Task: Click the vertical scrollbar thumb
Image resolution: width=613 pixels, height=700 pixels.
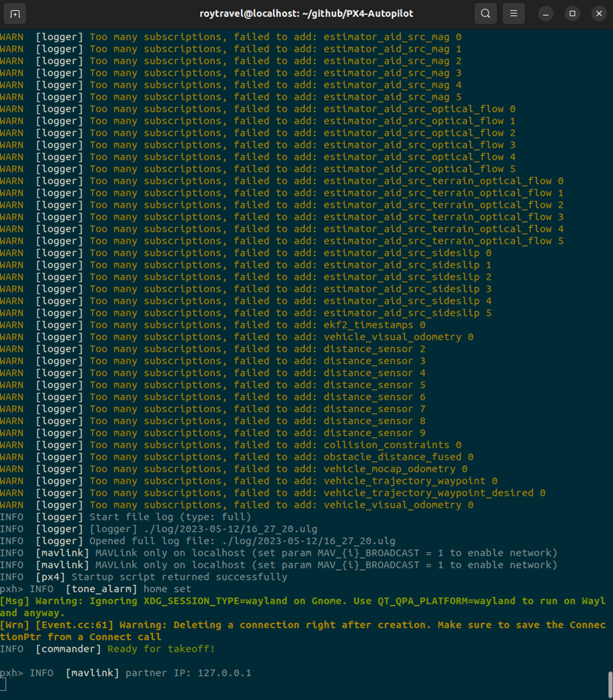Action: (610, 684)
